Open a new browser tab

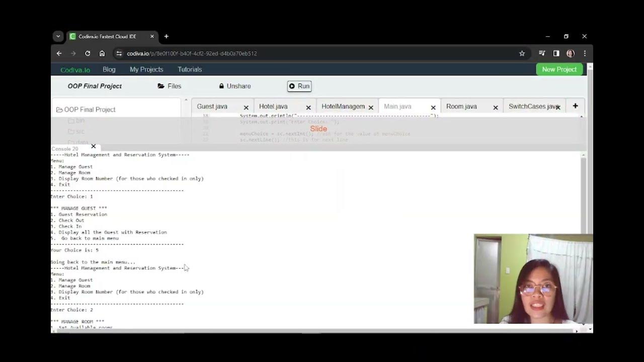pos(166,36)
